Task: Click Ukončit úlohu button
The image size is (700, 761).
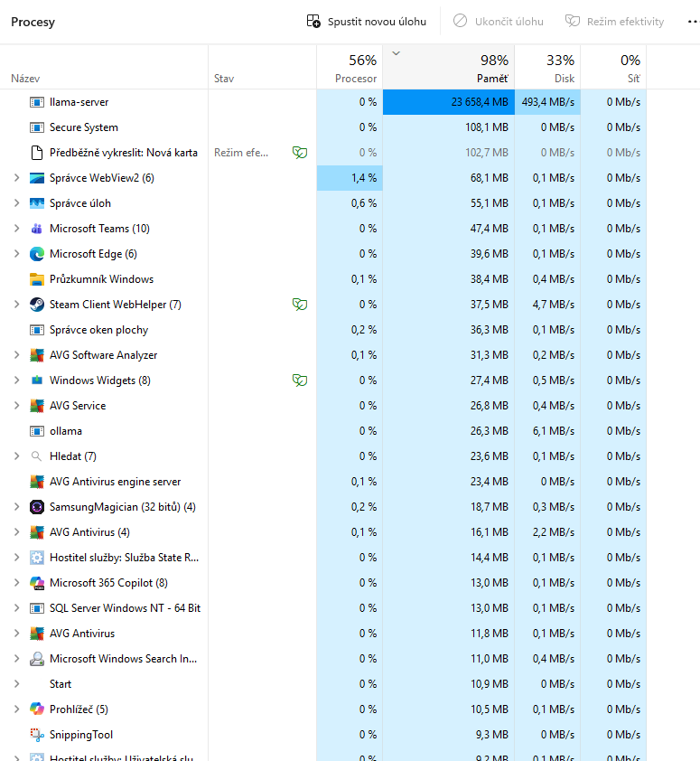Action: click(x=499, y=22)
